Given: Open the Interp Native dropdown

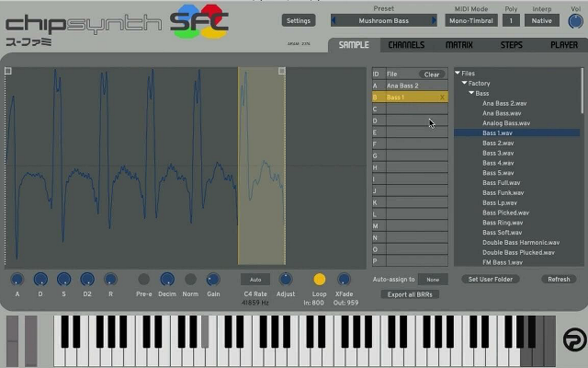Looking at the screenshot, I should click(541, 20).
